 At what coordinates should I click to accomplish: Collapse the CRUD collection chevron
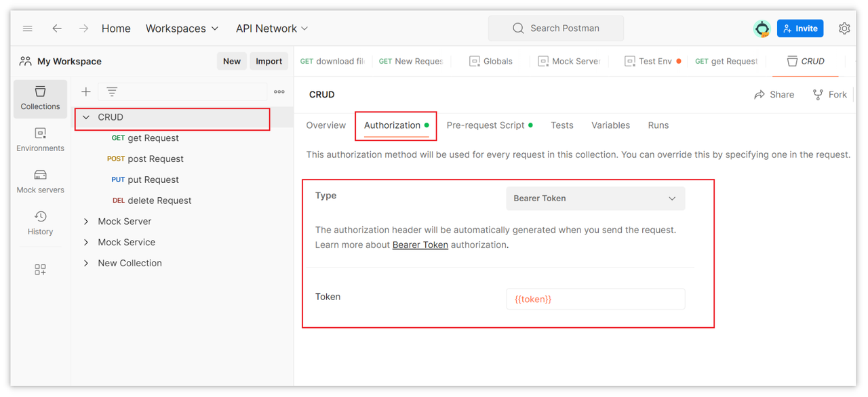click(86, 117)
